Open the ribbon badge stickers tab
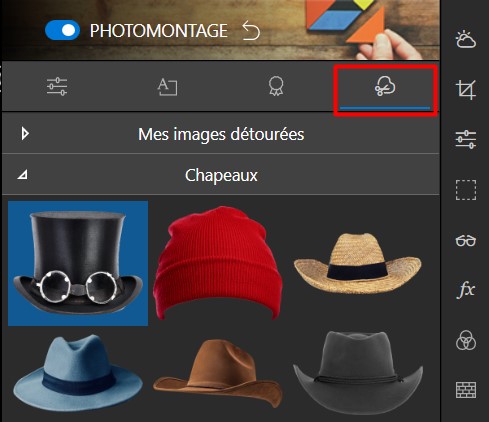Screen dimensions: 489x422 pos(276,86)
